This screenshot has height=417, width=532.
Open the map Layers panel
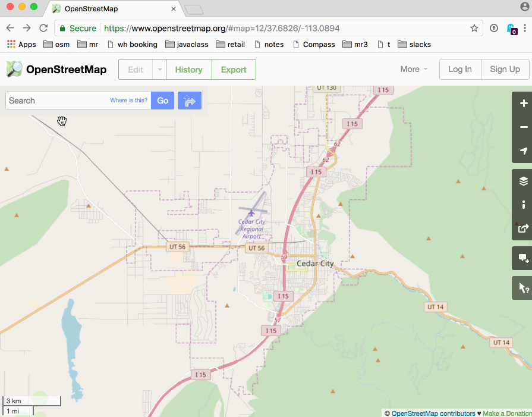coord(523,181)
